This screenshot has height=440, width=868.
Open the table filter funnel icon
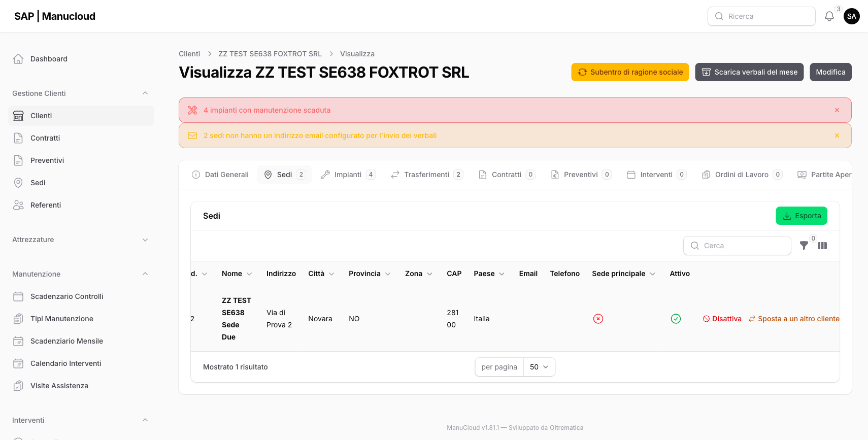pyautogui.click(x=804, y=246)
